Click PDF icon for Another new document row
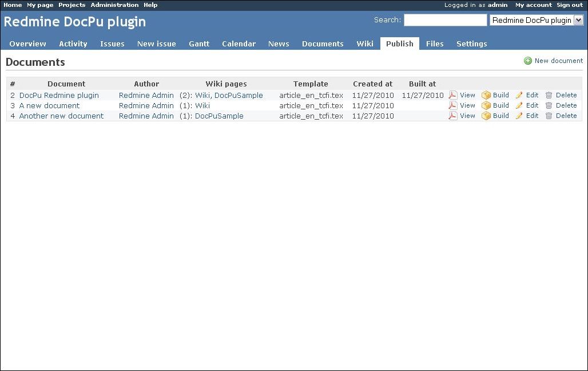 coord(453,116)
